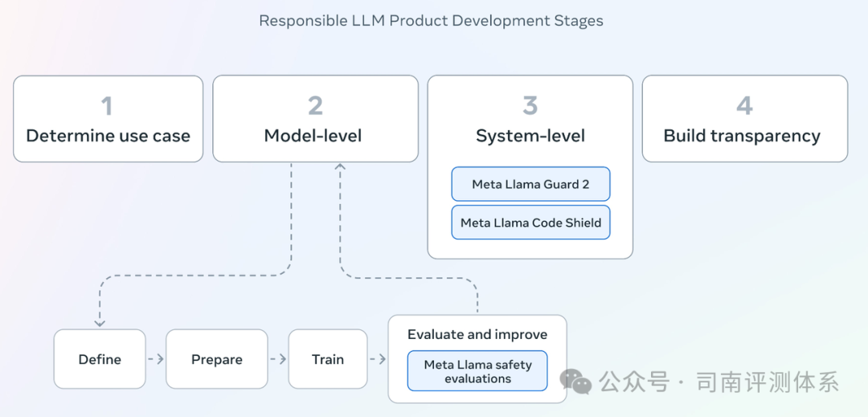Viewport: 868px width, 417px height.
Task: Click the Responsible LLM Product Development Stages title
Action: [x=432, y=21]
